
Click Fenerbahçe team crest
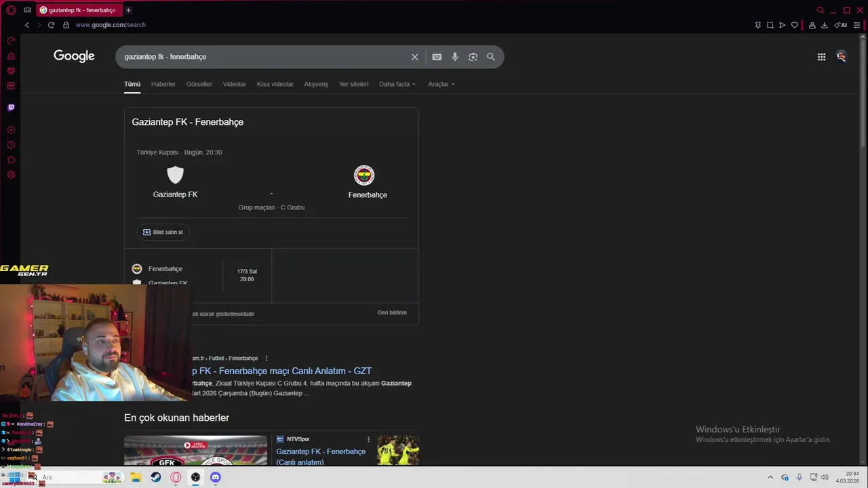(x=364, y=176)
